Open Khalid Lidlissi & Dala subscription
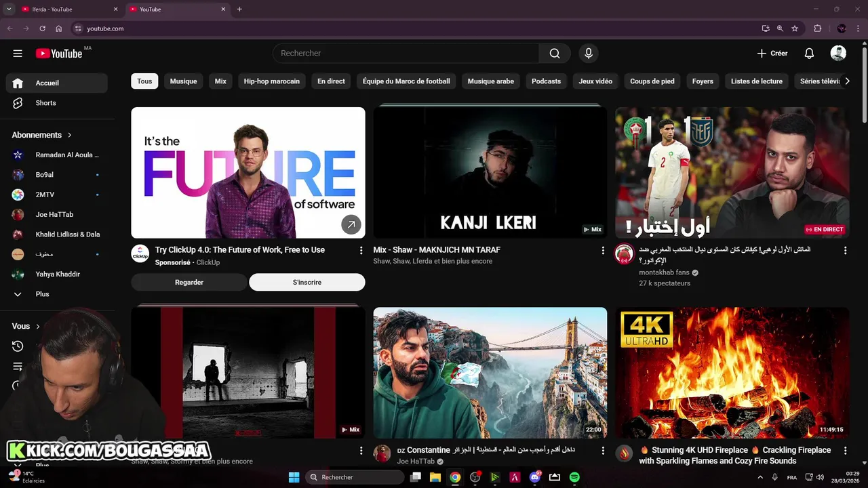Viewport: 868px width, 488px height. click(57, 235)
